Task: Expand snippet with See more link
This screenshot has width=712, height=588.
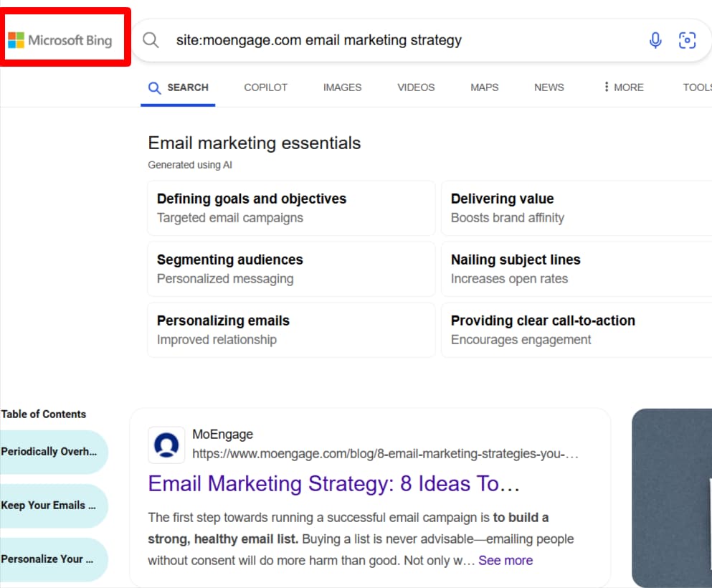Action: click(x=505, y=560)
